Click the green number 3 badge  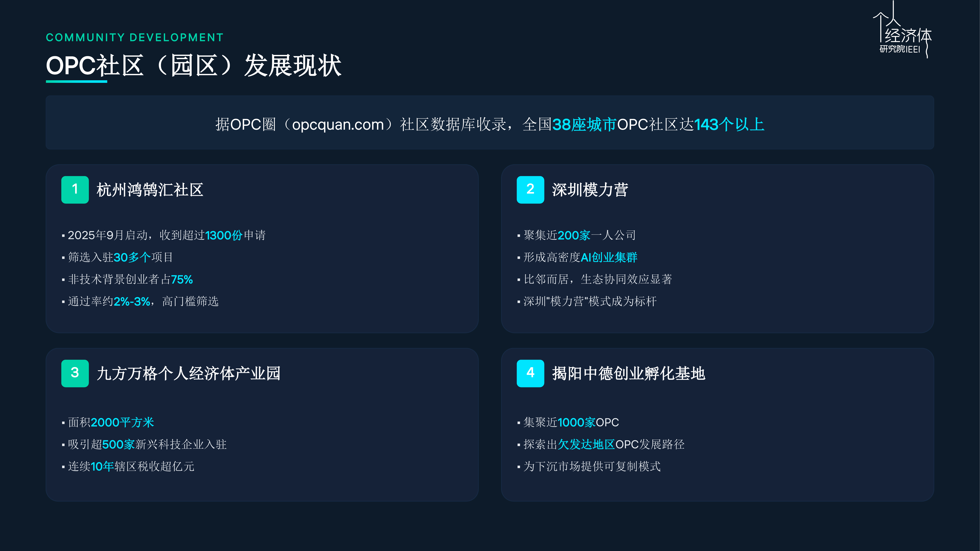(x=75, y=373)
